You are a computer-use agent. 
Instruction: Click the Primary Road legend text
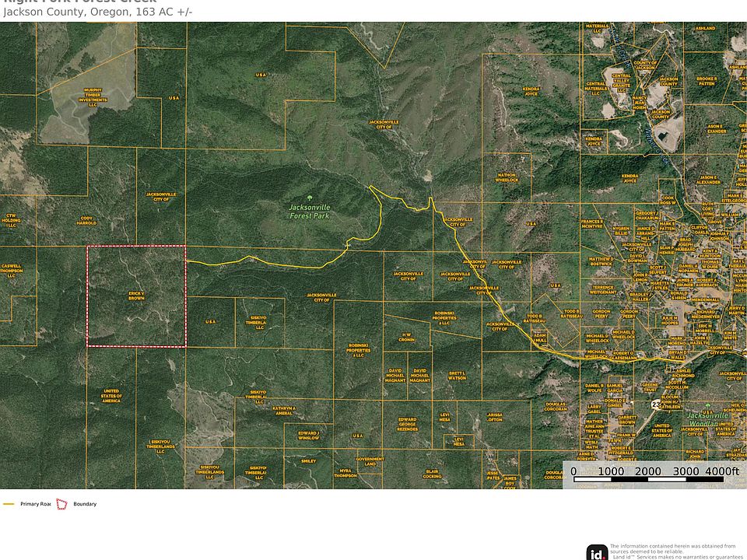pyautogui.click(x=35, y=504)
